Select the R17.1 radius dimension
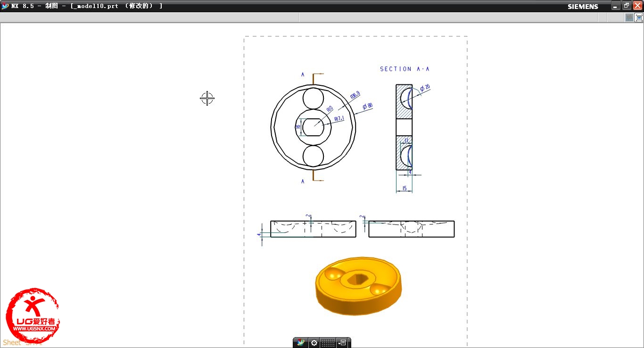644x348 pixels. click(339, 119)
